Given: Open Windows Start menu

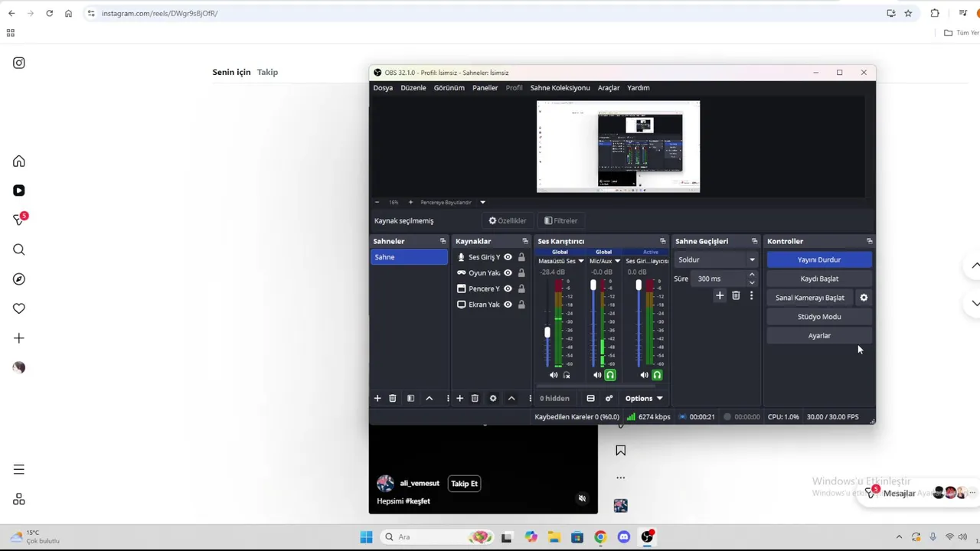Looking at the screenshot, I should 366,537.
